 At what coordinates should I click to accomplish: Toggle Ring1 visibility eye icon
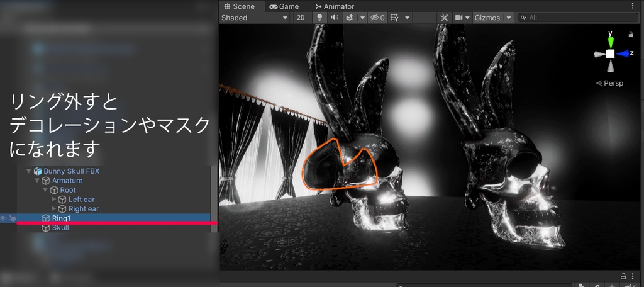click(3, 218)
